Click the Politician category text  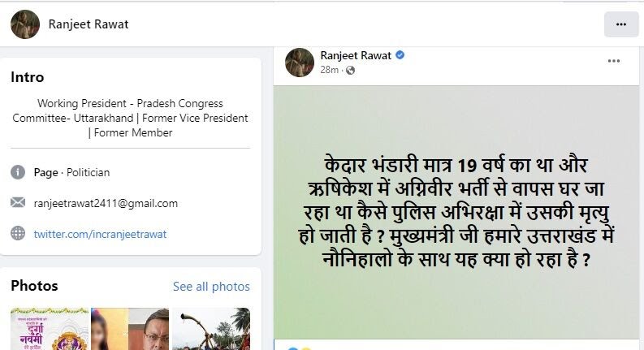coord(89,172)
